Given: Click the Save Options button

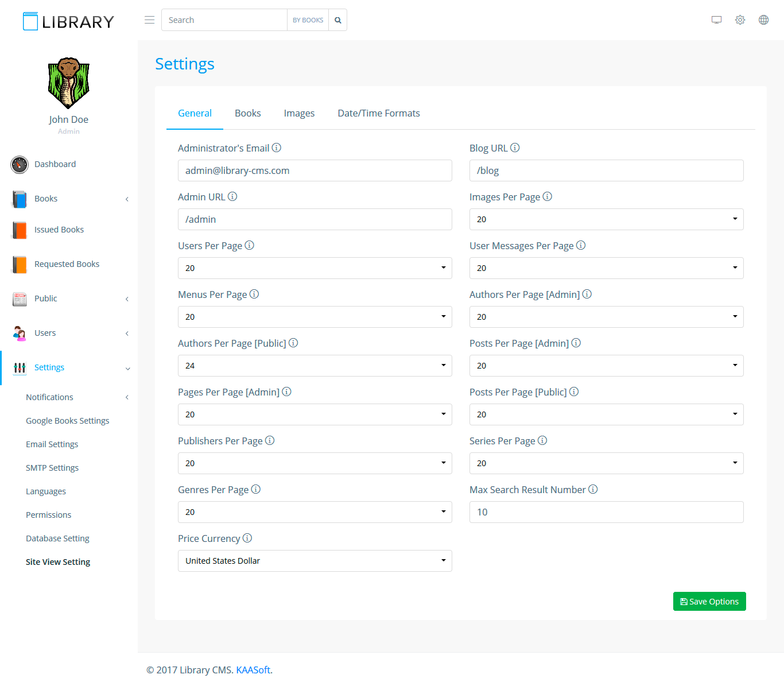Looking at the screenshot, I should pos(709,602).
